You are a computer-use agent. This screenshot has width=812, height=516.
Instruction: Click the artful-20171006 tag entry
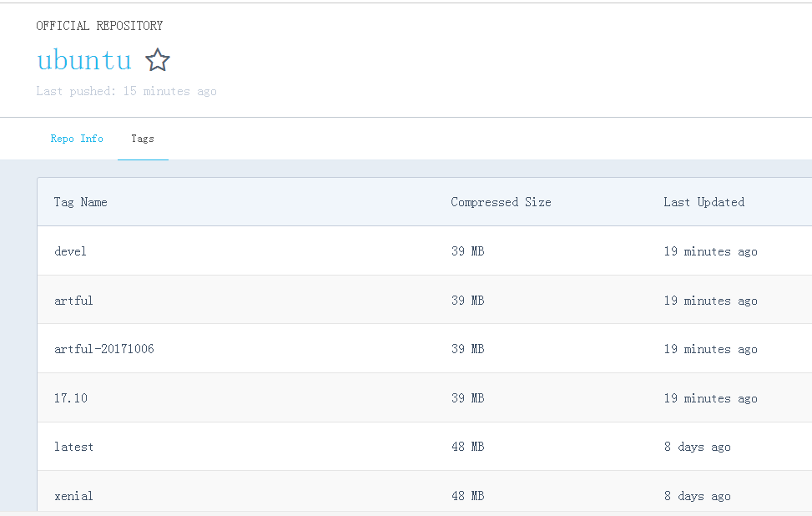click(x=104, y=349)
